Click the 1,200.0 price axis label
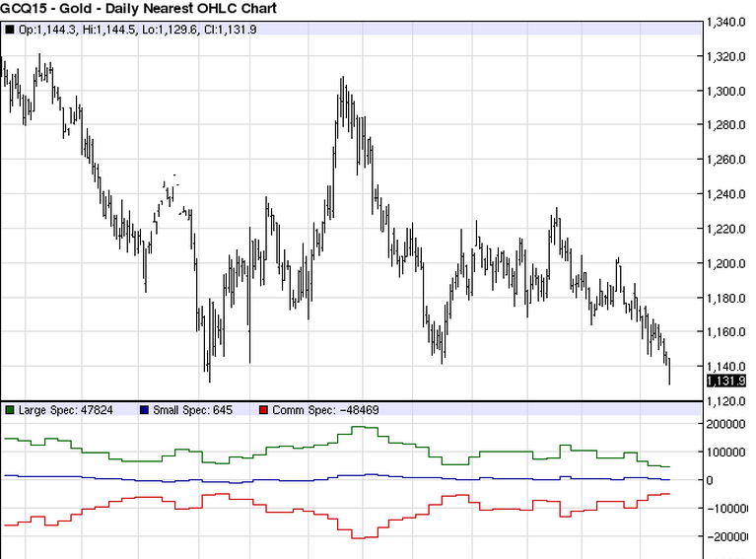756x559 pixels. coord(726,263)
